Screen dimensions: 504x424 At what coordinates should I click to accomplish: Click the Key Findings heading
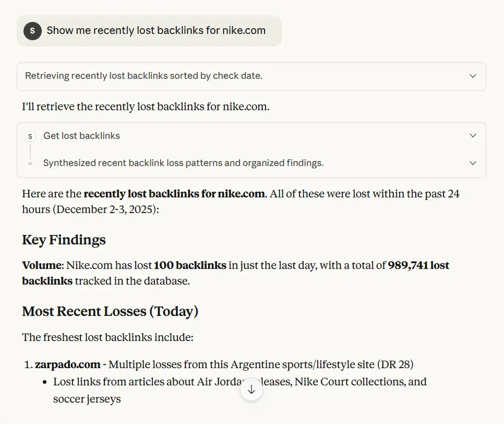point(64,240)
